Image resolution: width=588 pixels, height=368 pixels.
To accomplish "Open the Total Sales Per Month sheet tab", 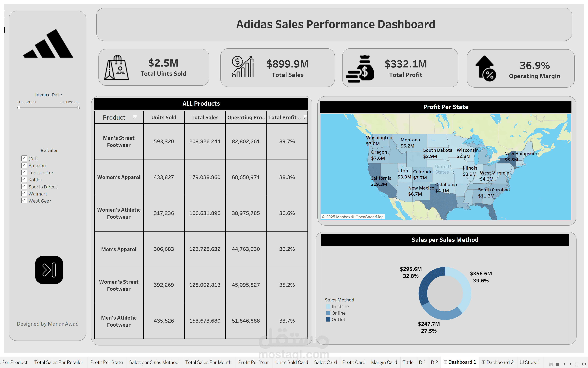I will pos(208,362).
